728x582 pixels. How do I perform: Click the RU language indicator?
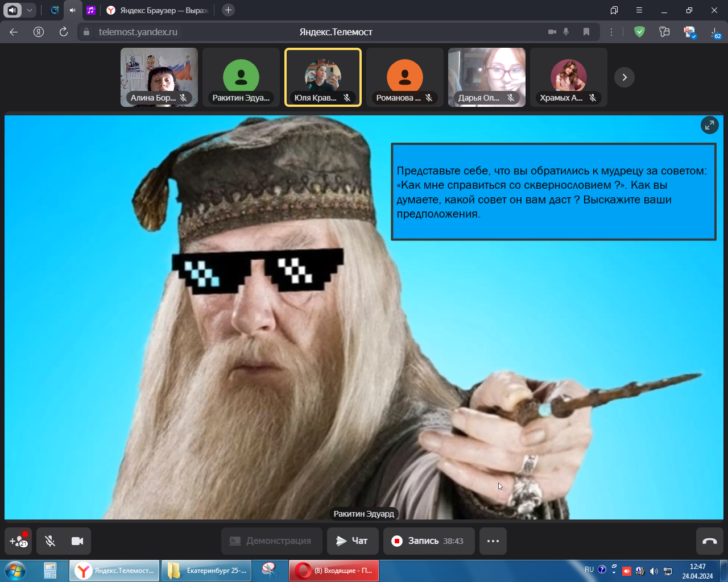(x=589, y=569)
